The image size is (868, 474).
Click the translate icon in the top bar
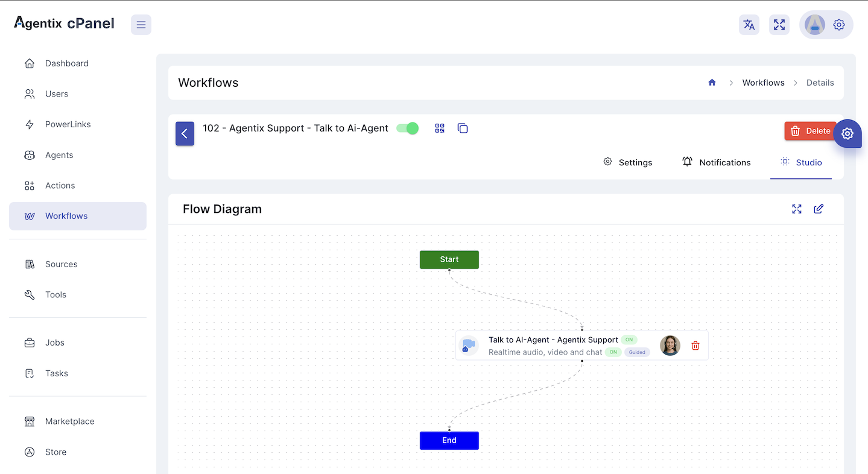click(x=749, y=25)
